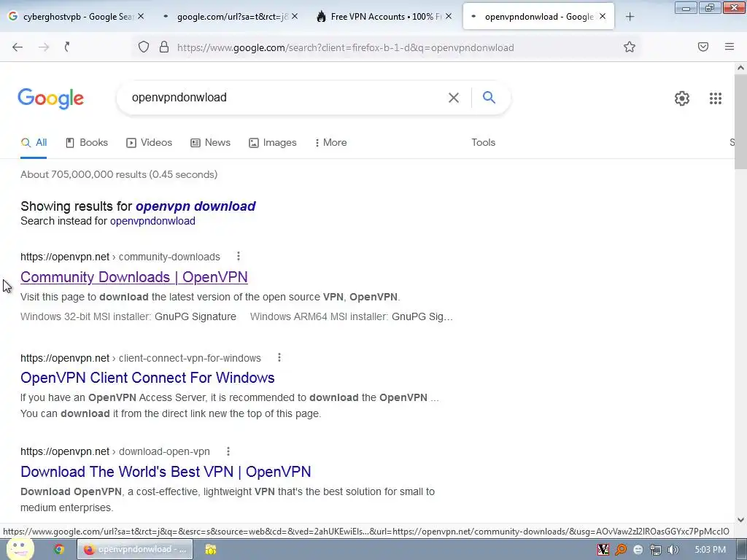Open the volume speaker tray icon
The height and width of the screenshot is (560, 747).
click(673, 550)
